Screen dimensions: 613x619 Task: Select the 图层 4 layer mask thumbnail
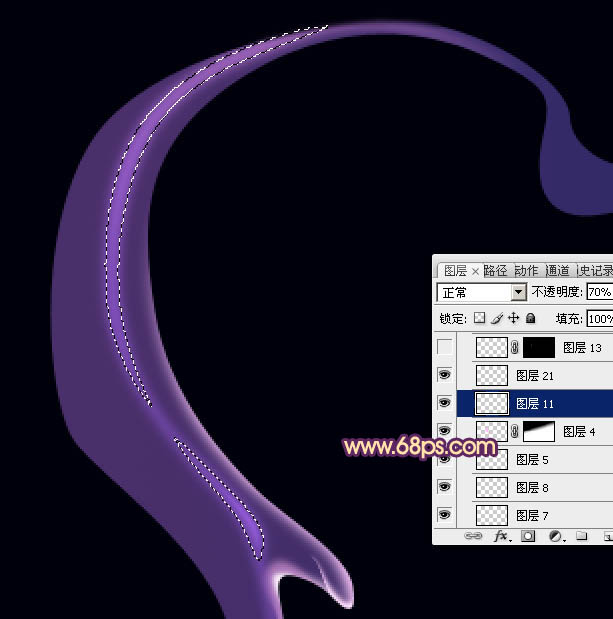point(539,432)
